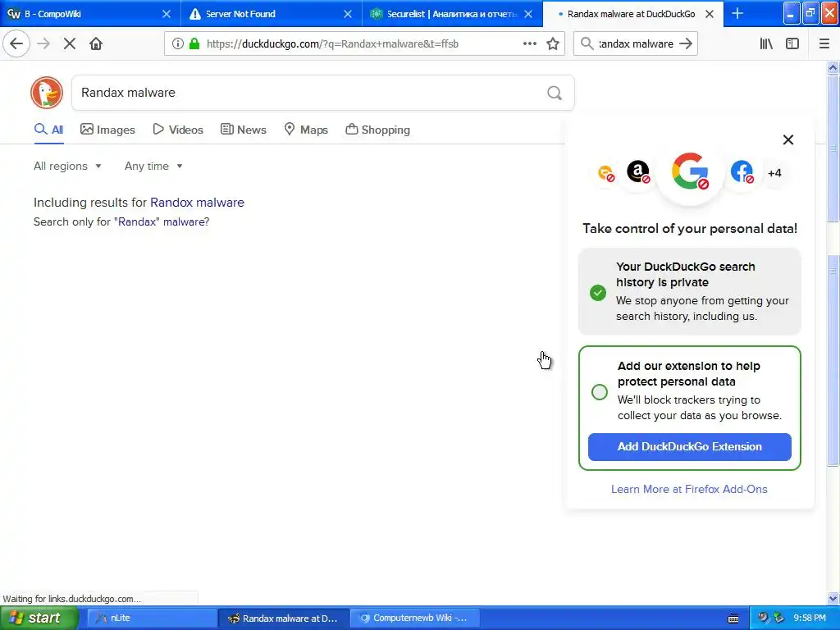This screenshot has height=630, width=840.
Task: Click the DuckDuckGo duck logo
Action: (47, 93)
